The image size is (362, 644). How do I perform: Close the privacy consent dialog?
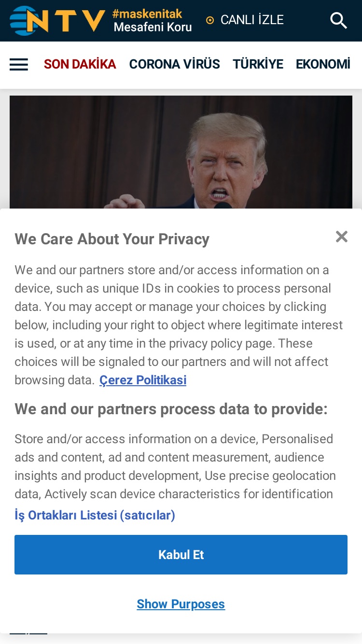pyautogui.click(x=342, y=237)
